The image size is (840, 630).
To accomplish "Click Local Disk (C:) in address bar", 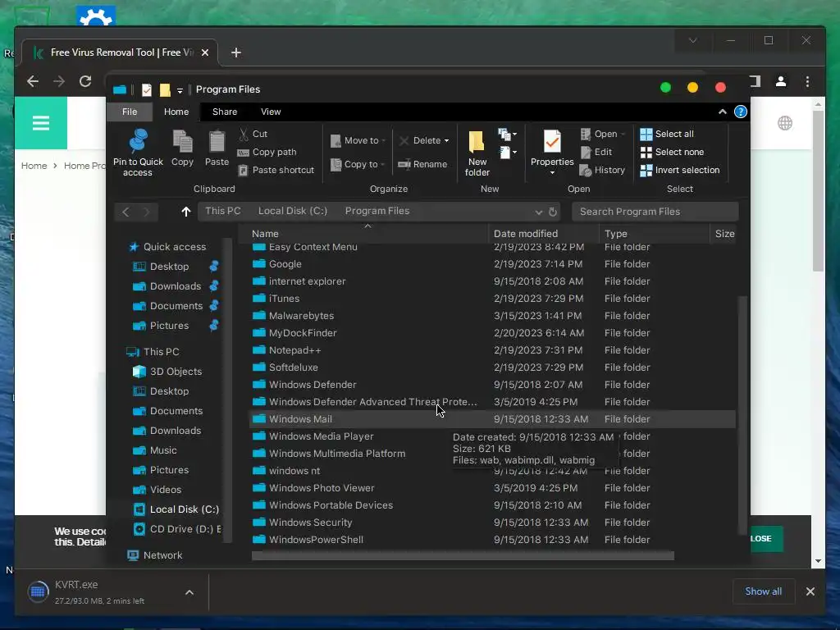I will [x=293, y=211].
